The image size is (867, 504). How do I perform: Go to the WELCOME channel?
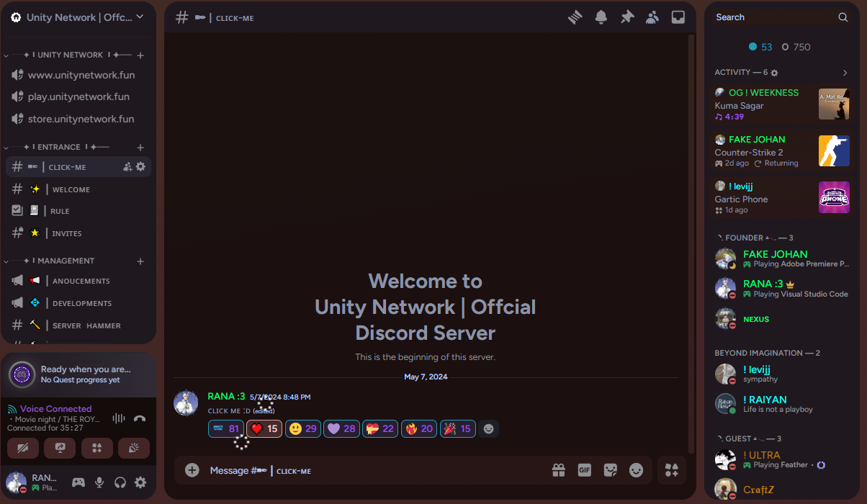(78, 189)
